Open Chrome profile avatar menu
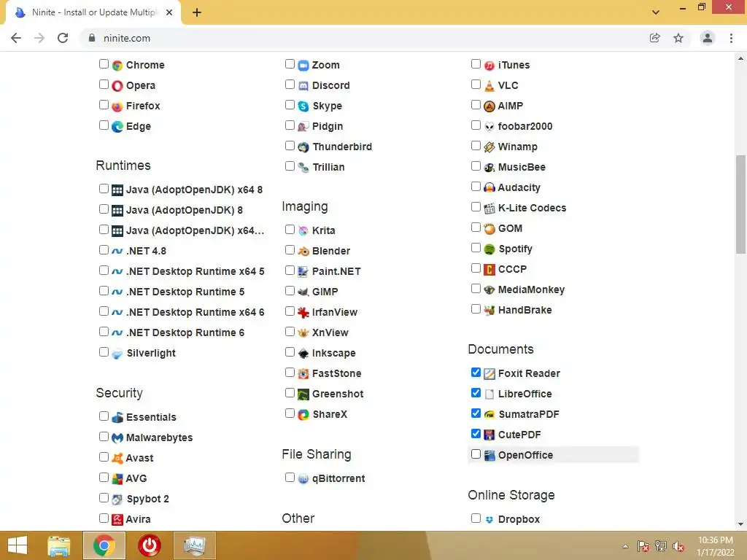The image size is (747, 560). pyautogui.click(x=708, y=38)
